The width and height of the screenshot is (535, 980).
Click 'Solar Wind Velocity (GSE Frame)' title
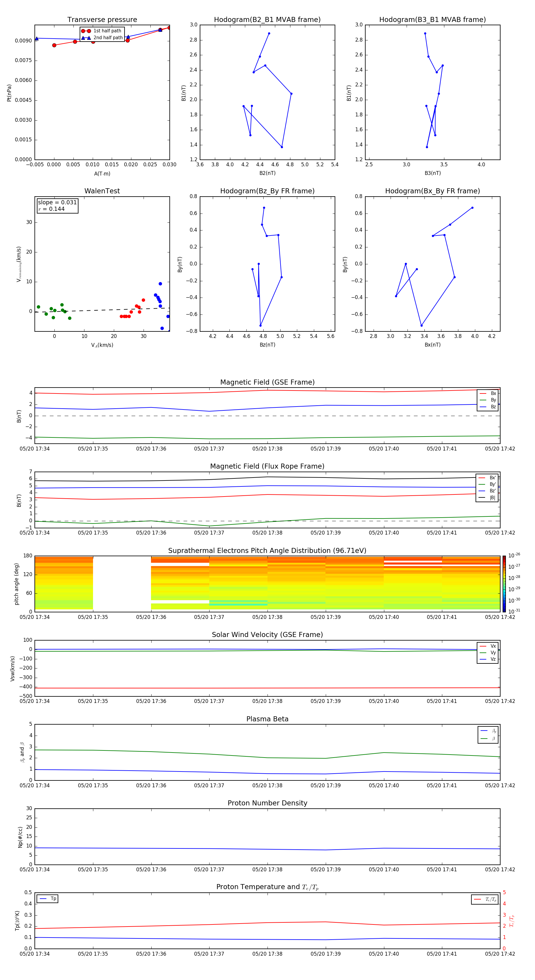click(267, 635)
